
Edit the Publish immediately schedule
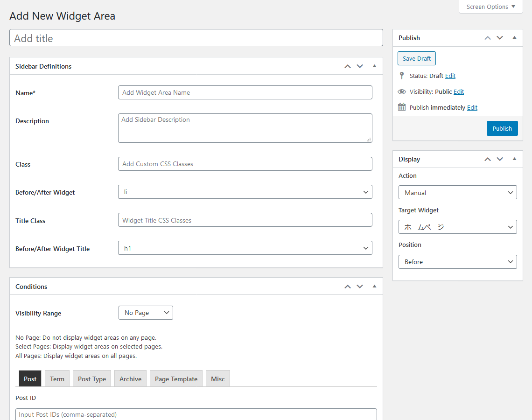pyautogui.click(x=472, y=107)
